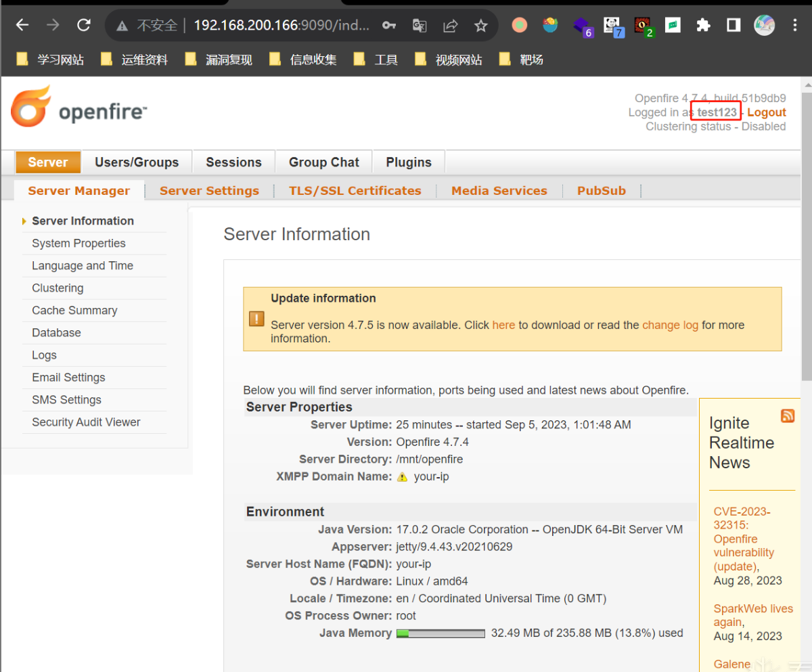The width and height of the screenshot is (812, 672).
Task: Click the Openfire flame logo
Action: [30, 106]
